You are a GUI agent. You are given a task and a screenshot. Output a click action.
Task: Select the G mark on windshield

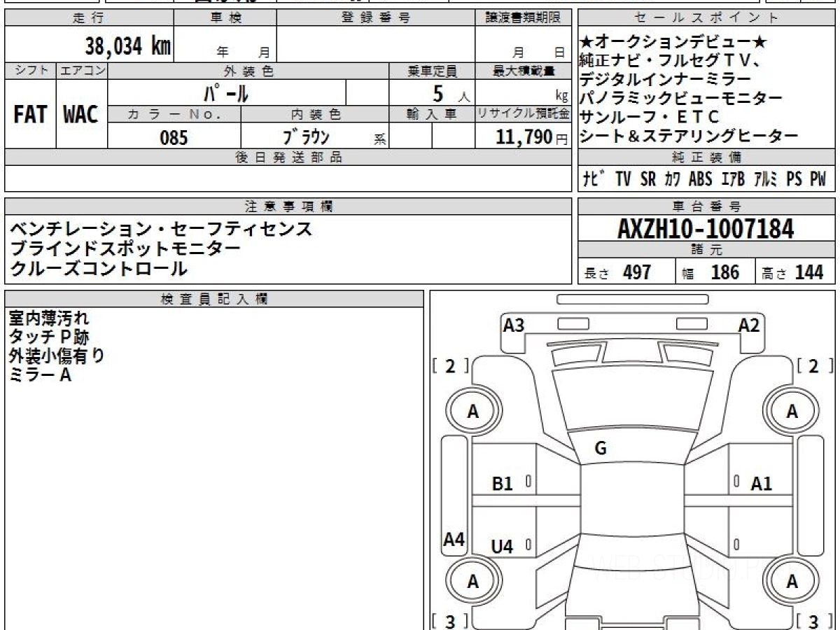601,449
